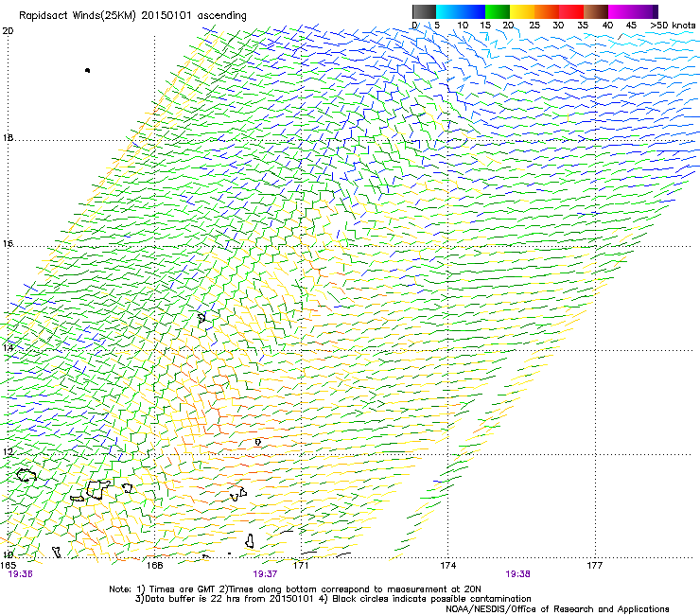This screenshot has width=700, height=615.
Task: Click the latitude axis label '16'
Action: click(x=8, y=244)
